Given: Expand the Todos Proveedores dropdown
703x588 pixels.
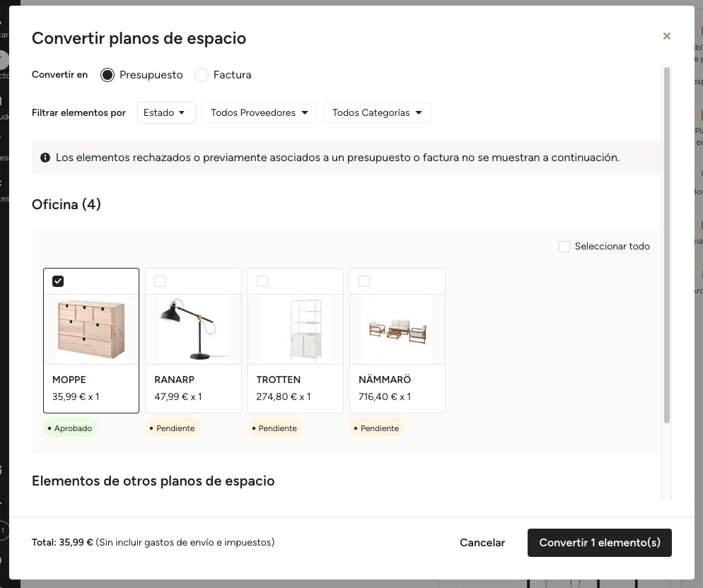Looking at the screenshot, I should [259, 112].
